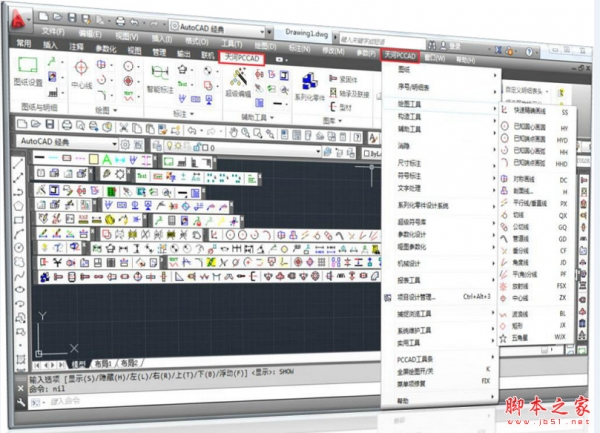Select the Polygon tool in the left toolbar
The height and width of the screenshot is (433, 600).
point(19,206)
